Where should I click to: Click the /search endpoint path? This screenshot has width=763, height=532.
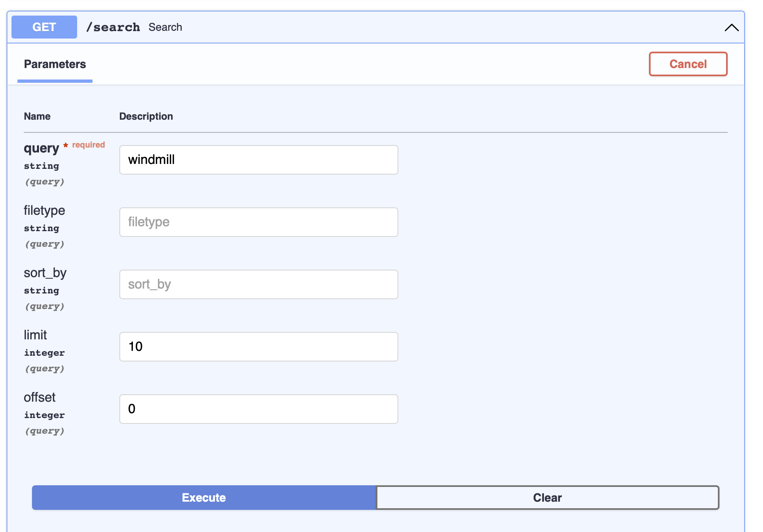point(113,27)
